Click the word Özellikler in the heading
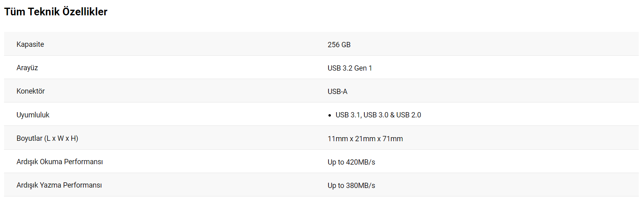Image resolution: width=644 pixels, height=213 pixels. [x=85, y=12]
